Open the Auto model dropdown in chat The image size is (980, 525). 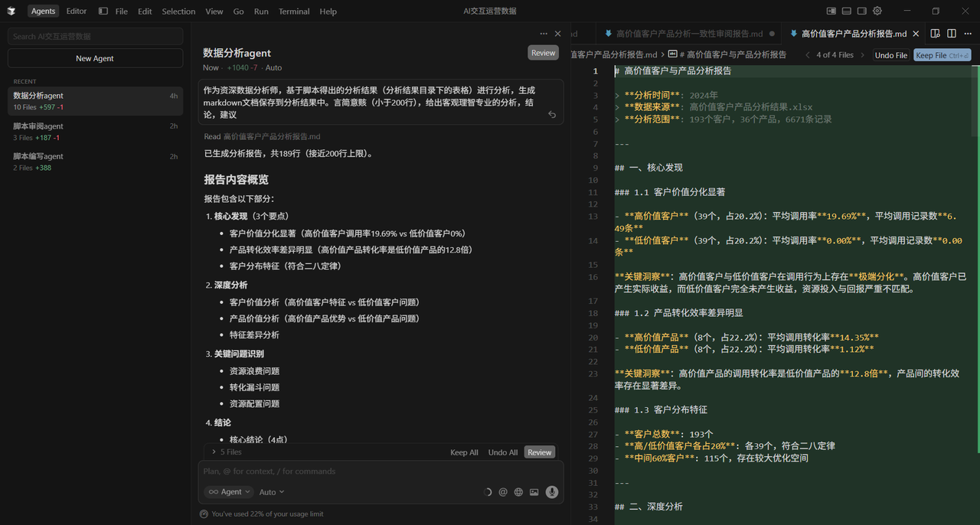coord(271,491)
